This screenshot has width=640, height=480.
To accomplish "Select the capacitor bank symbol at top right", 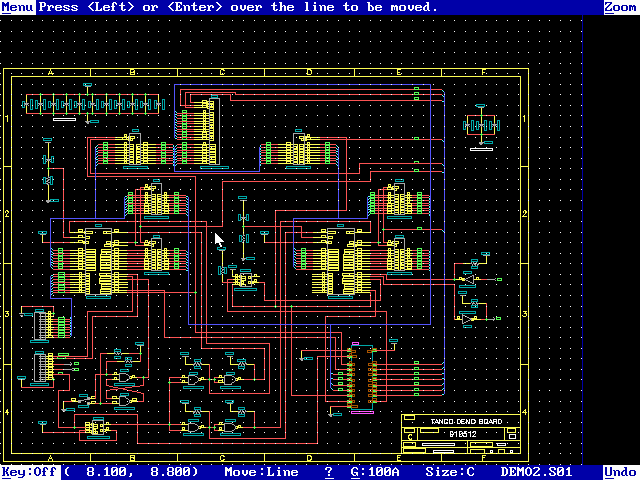I will point(482,126).
